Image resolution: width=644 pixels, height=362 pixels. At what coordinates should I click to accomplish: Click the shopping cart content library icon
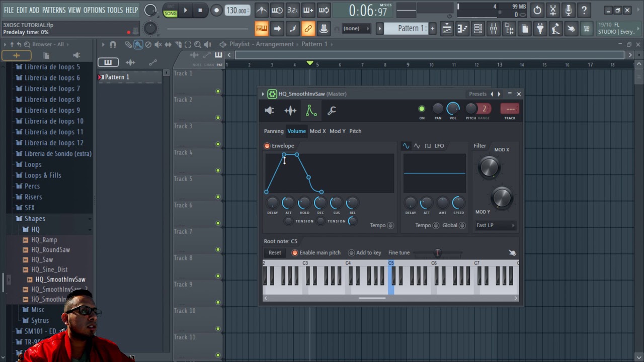coord(586,29)
